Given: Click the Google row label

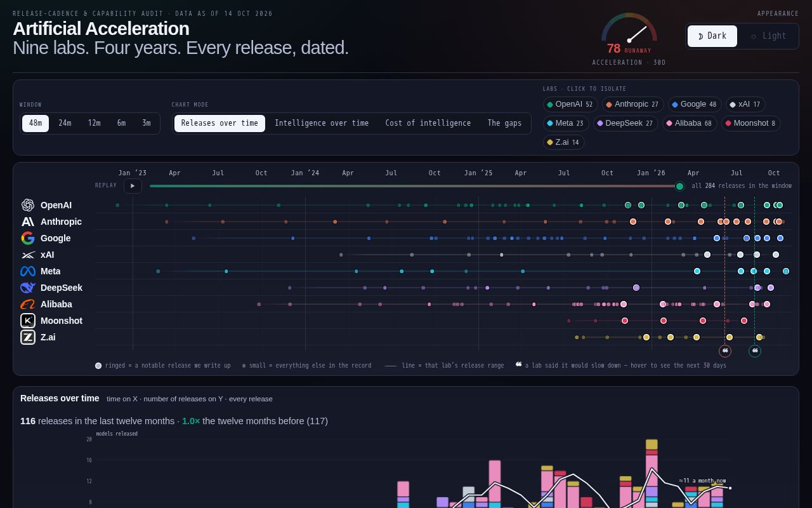Looking at the screenshot, I should click(55, 238).
